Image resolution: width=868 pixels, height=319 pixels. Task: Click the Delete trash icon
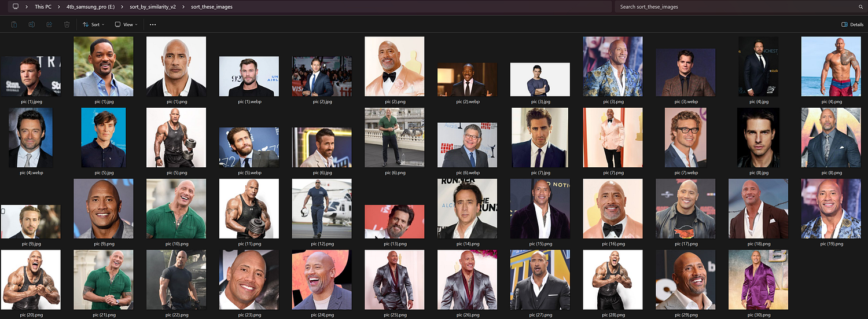[67, 24]
